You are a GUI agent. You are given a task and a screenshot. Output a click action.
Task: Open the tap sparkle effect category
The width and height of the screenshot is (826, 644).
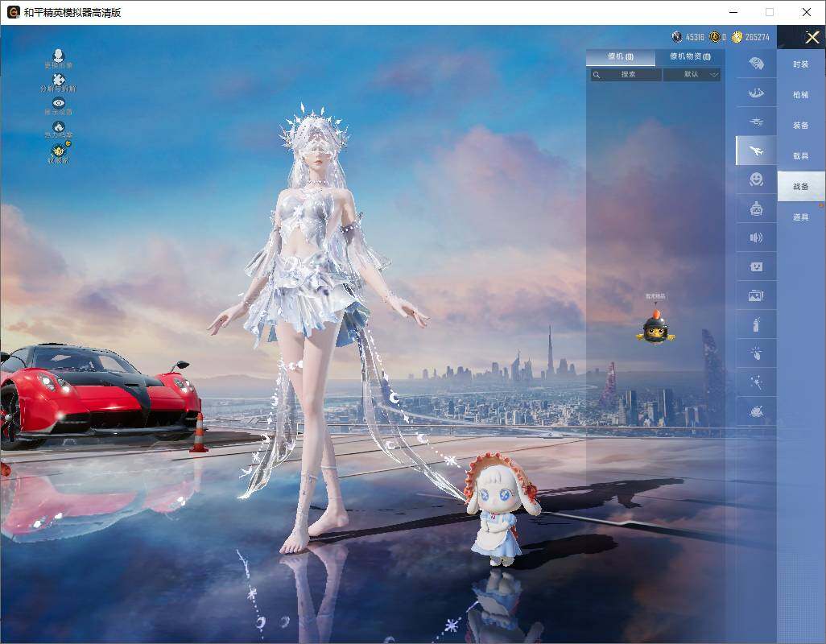(x=756, y=353)
